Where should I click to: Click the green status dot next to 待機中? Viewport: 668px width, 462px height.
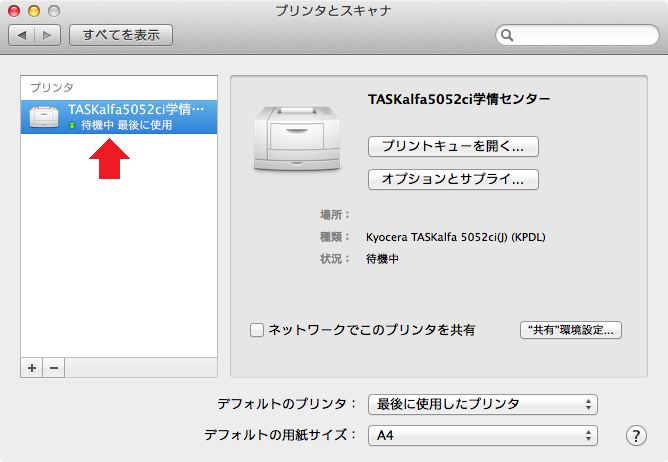coord(72,125)
